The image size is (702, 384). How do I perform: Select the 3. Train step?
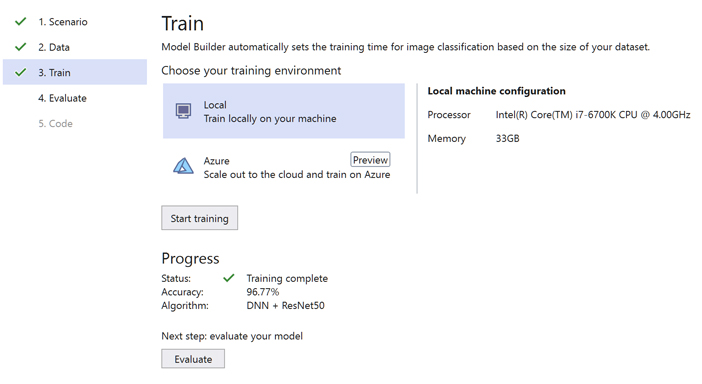pos(75,72)
